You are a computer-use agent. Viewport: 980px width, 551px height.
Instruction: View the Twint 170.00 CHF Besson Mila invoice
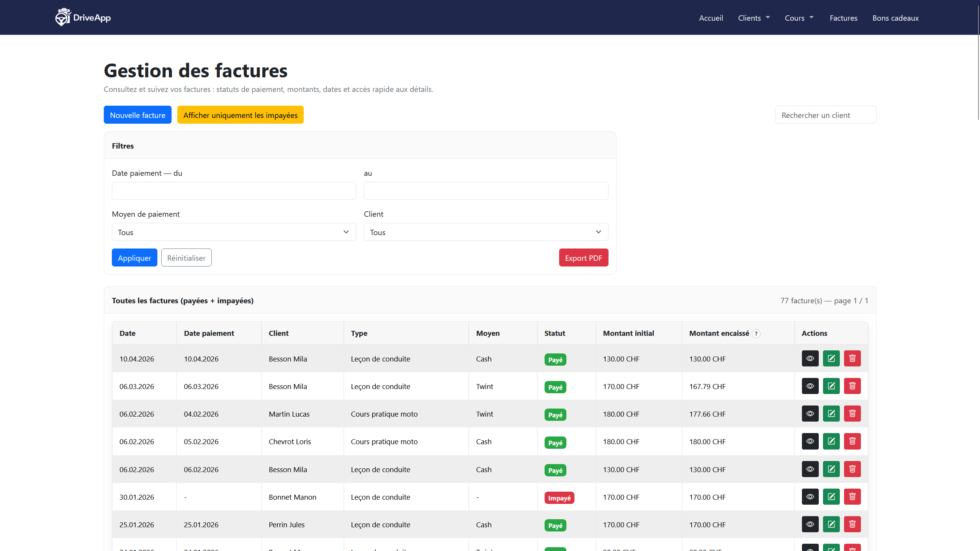810,386
